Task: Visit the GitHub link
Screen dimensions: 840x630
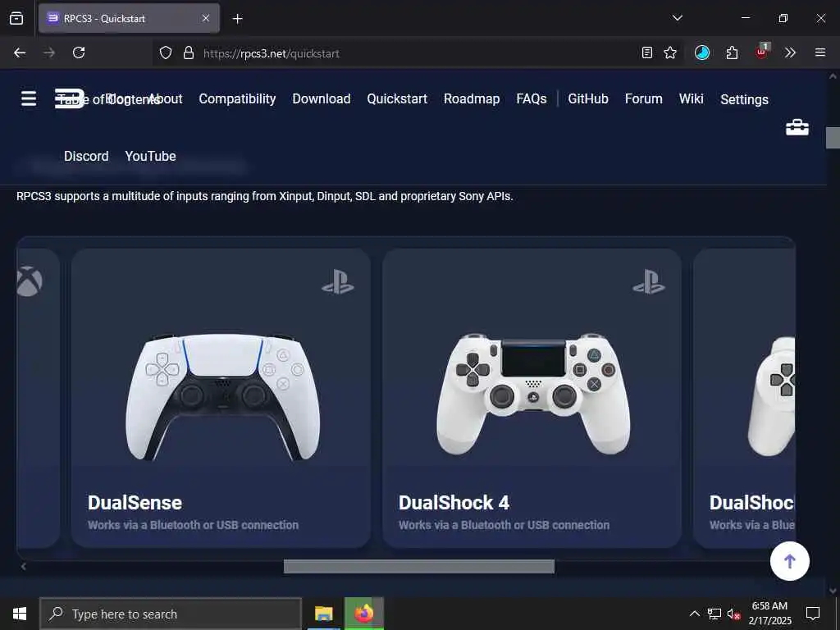Action: (588, 98)
